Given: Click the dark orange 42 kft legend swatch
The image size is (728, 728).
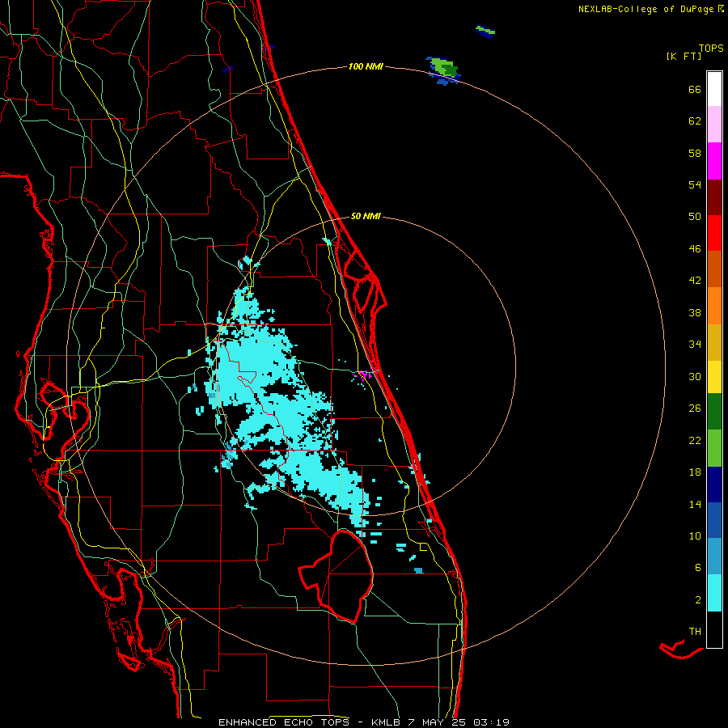Looking at the screenshot, I should (x=714, y=269).
